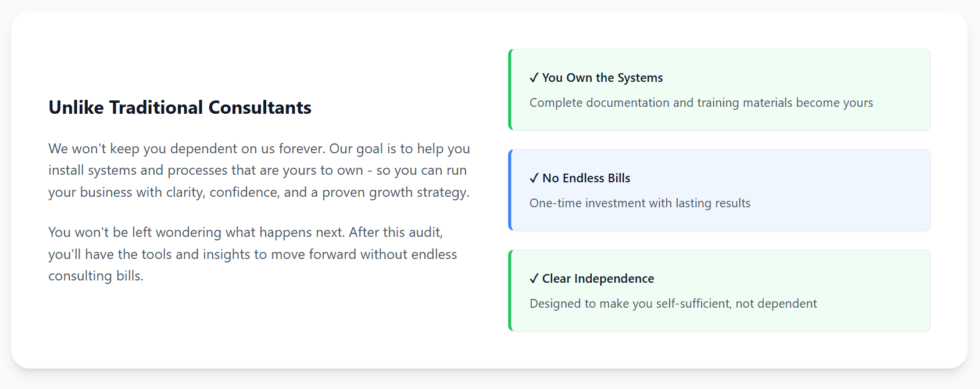
Task: Click the words "proven growth strategy" in first paragraph
Action: (395, 192)
